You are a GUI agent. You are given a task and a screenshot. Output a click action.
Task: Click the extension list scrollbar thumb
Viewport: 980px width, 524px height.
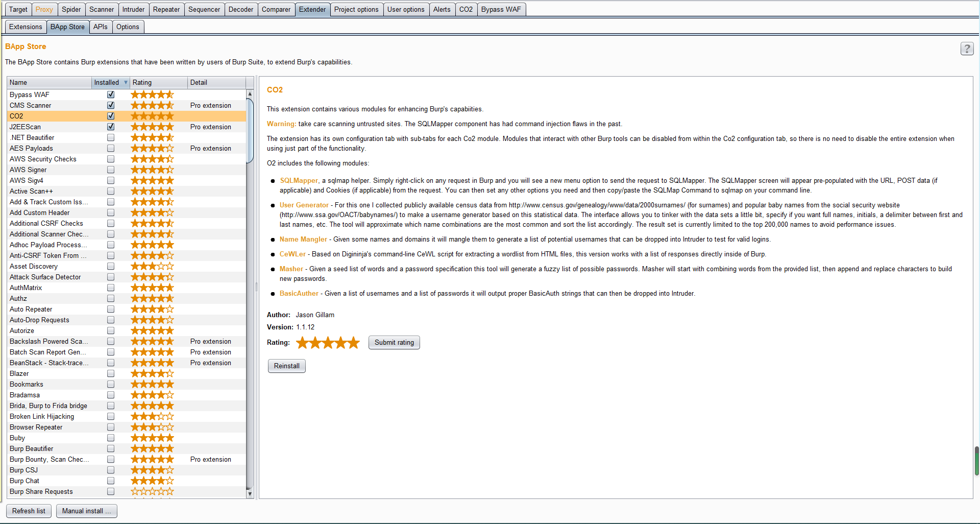click(250, 130)
